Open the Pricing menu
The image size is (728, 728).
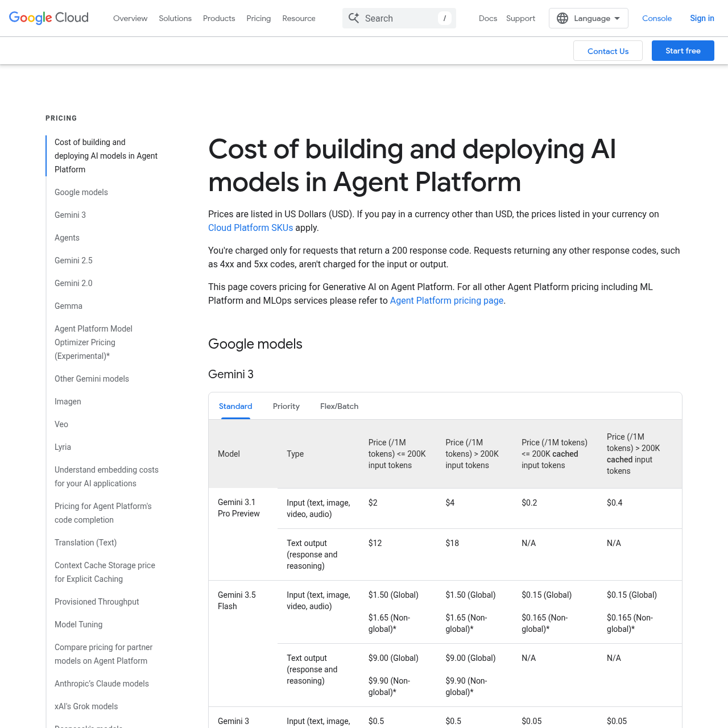coord(259,18)
